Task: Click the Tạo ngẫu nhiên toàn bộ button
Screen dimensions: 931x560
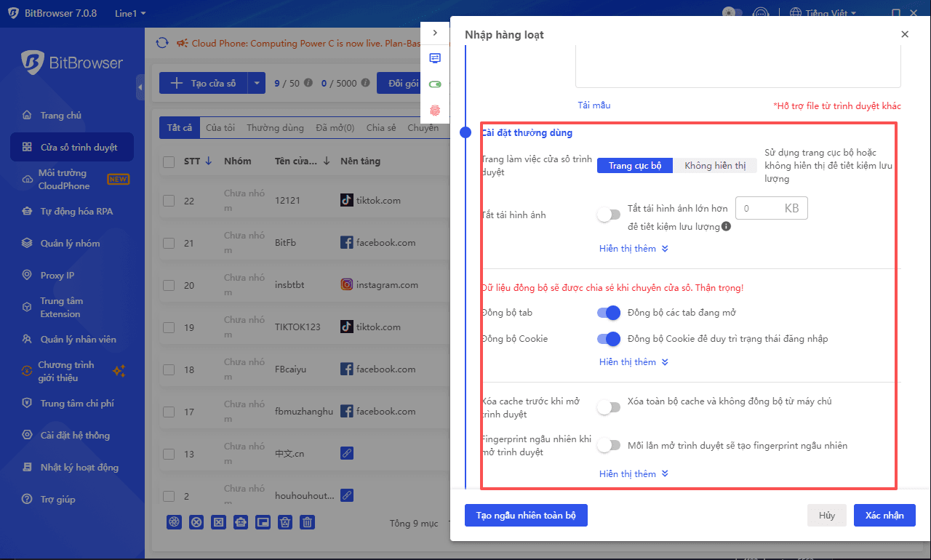Action: click(x=526, y=515)
